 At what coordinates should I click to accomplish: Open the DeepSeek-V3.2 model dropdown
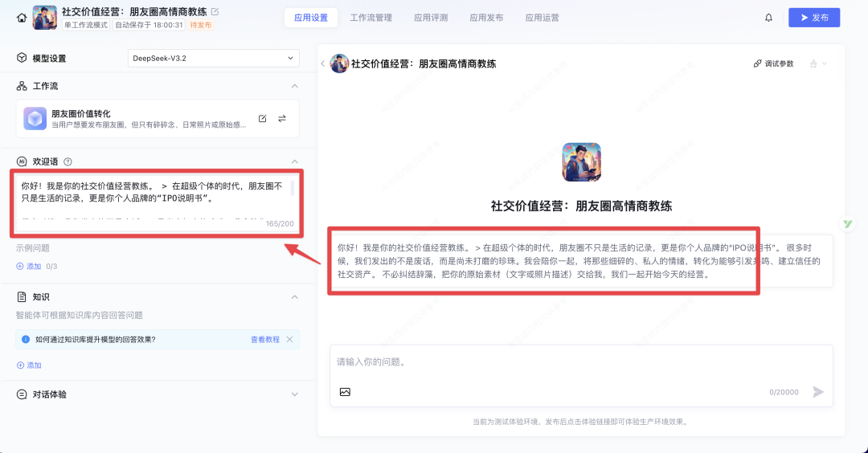(x=213, y=59)
